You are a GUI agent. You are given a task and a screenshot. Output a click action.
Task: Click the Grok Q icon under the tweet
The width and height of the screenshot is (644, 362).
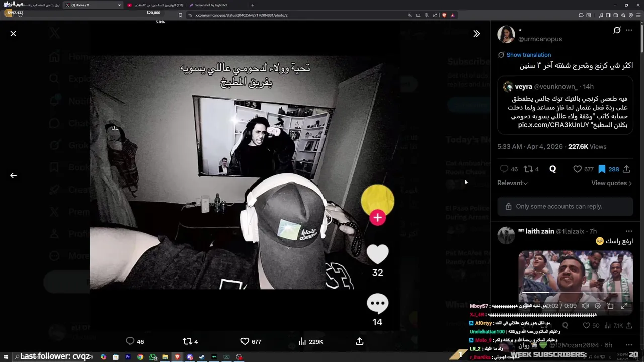coord(553,169)
